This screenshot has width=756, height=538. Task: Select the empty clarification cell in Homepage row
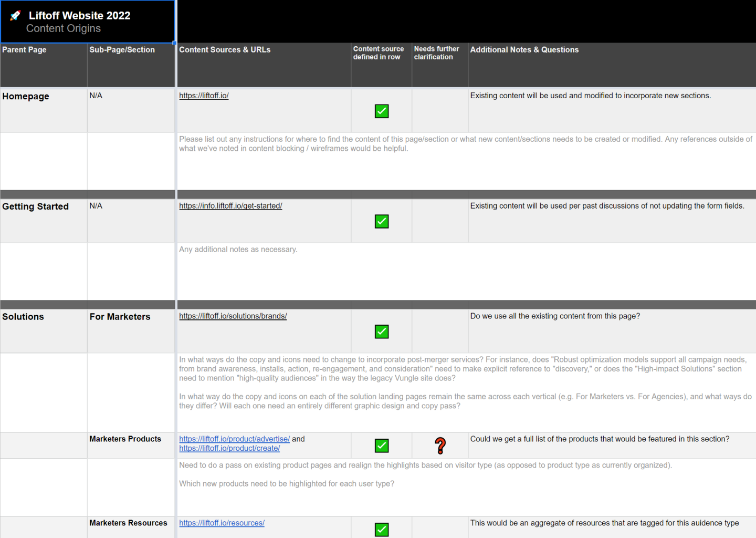pos(440,110)
